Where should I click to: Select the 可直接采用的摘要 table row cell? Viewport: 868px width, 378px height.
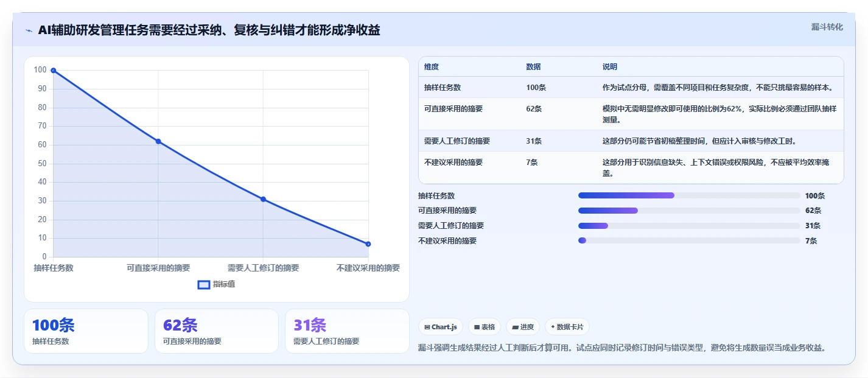453,108
